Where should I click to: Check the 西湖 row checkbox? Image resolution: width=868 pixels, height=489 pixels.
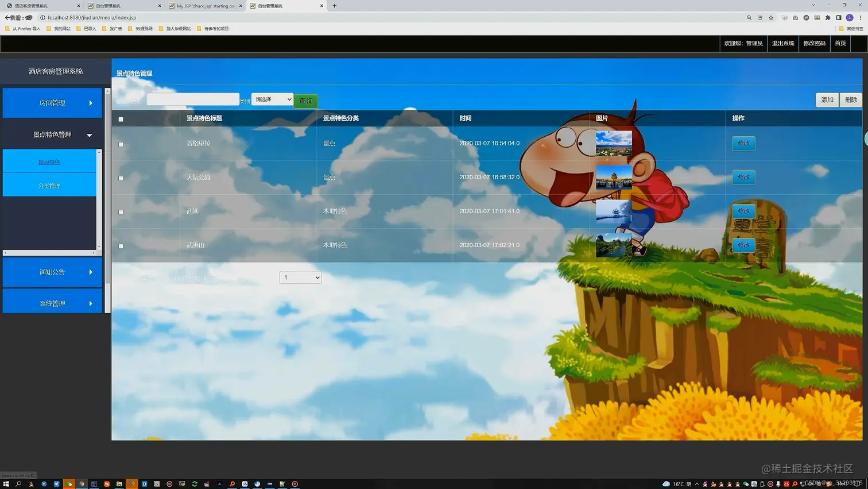click(x=121, y=212)
